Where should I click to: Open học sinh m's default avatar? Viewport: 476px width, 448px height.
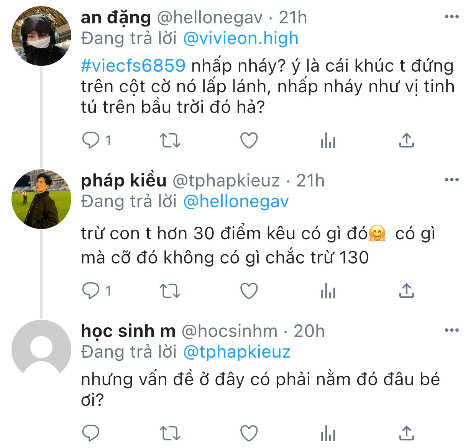coord(41,349)
